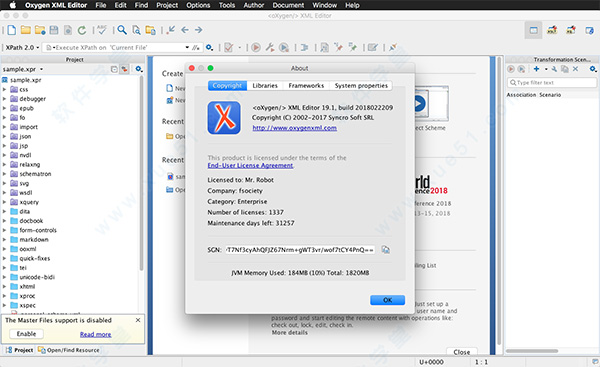Viewport: 600px width, 367px height.
Task: Dismiss the Master Files notification
Action: [138, 320]
